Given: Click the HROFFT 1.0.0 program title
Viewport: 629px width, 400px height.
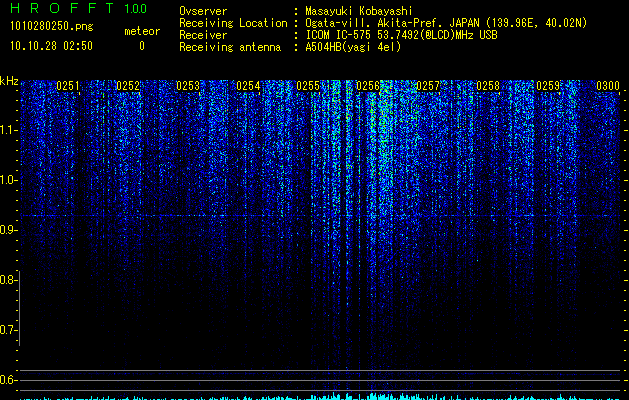Looking at the screenshot, I should click(78, 8).
